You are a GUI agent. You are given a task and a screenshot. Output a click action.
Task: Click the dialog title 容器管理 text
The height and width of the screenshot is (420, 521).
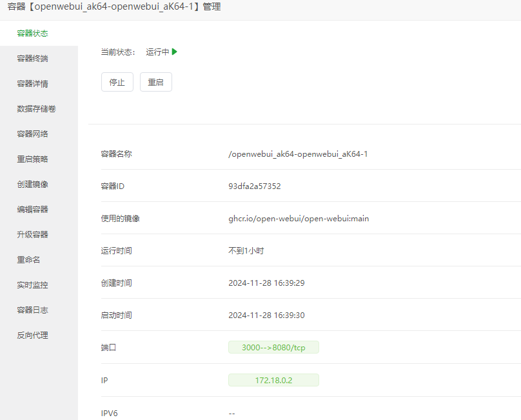click(114, 6)
